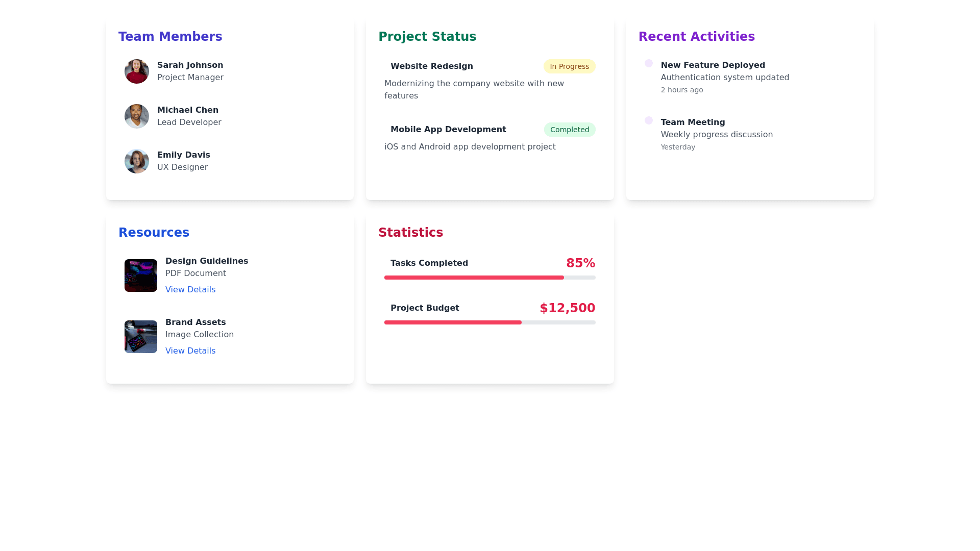
Task: Click the Team Members heading
Action: click(x=170, y=37)
